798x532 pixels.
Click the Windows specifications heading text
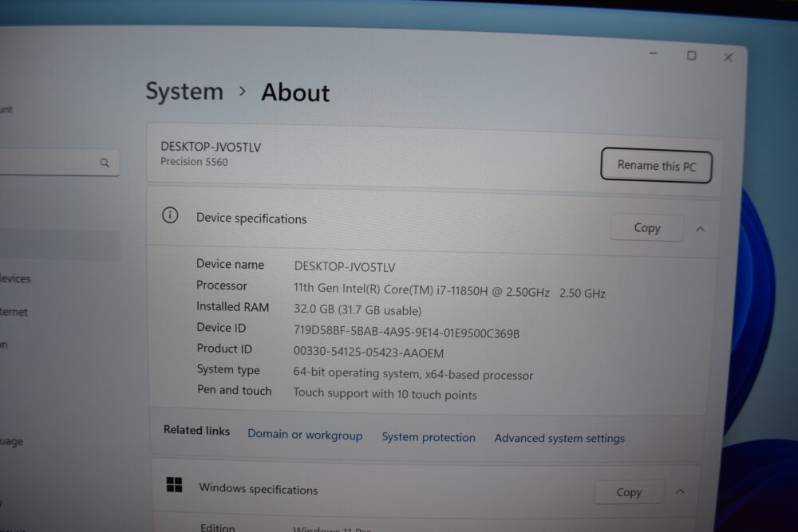point(258,489)
